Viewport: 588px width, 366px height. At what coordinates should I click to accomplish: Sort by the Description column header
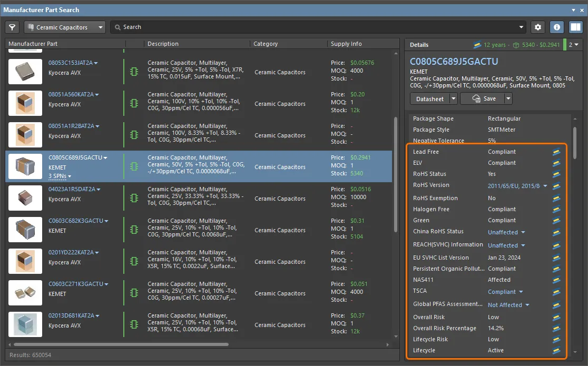click(163, 44)
